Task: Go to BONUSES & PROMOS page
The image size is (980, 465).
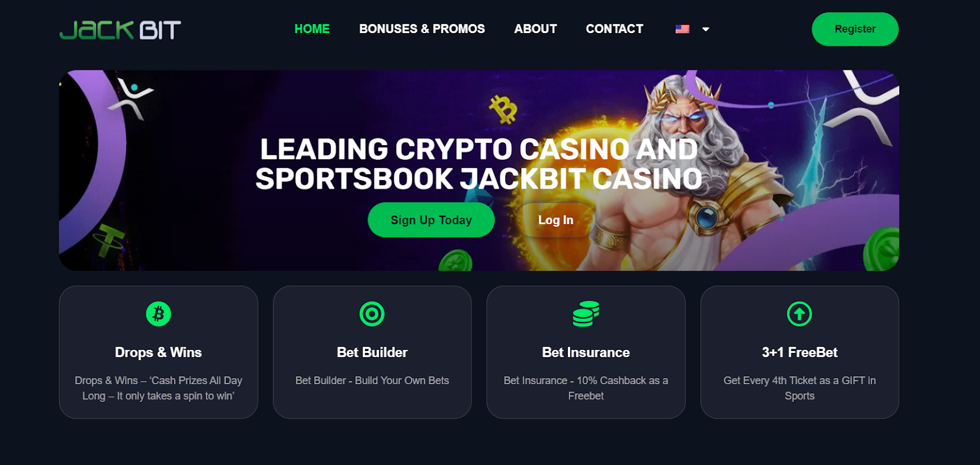Action: (422, 29)
